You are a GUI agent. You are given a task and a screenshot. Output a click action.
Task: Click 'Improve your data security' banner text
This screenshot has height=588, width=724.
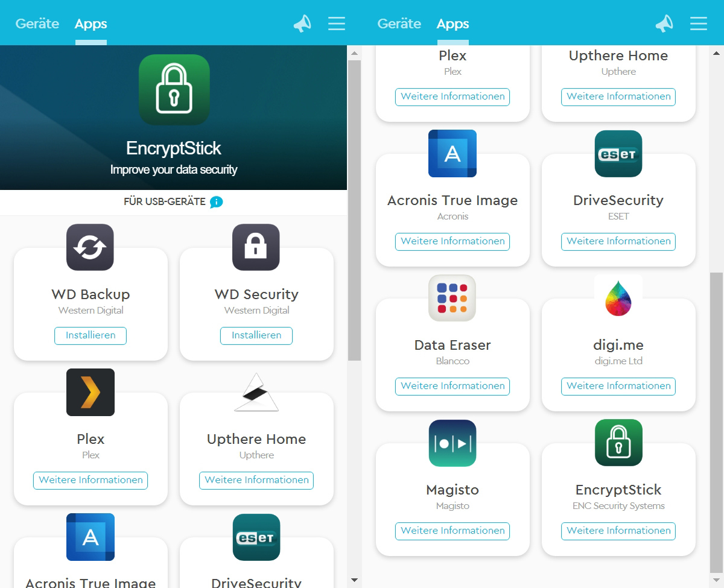[174, 169]
